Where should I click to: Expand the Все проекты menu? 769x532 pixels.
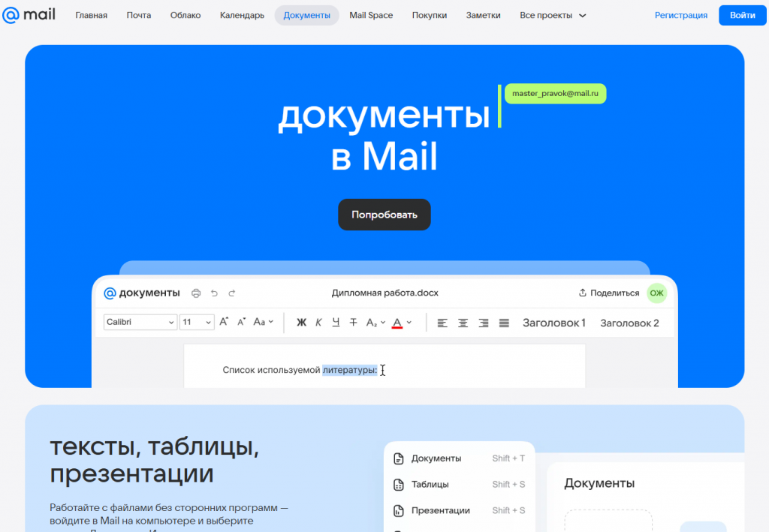[553, 15]
